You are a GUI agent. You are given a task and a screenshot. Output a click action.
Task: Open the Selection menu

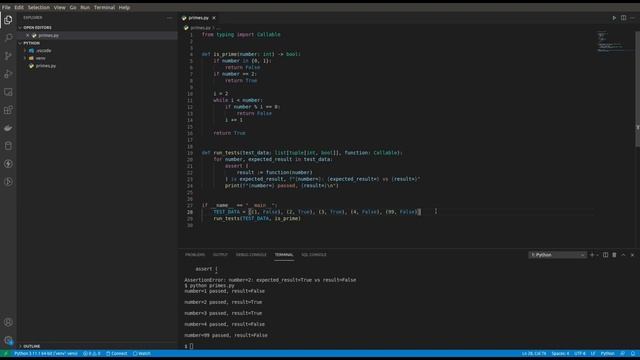pyautogui.click(x=38, y=7)
